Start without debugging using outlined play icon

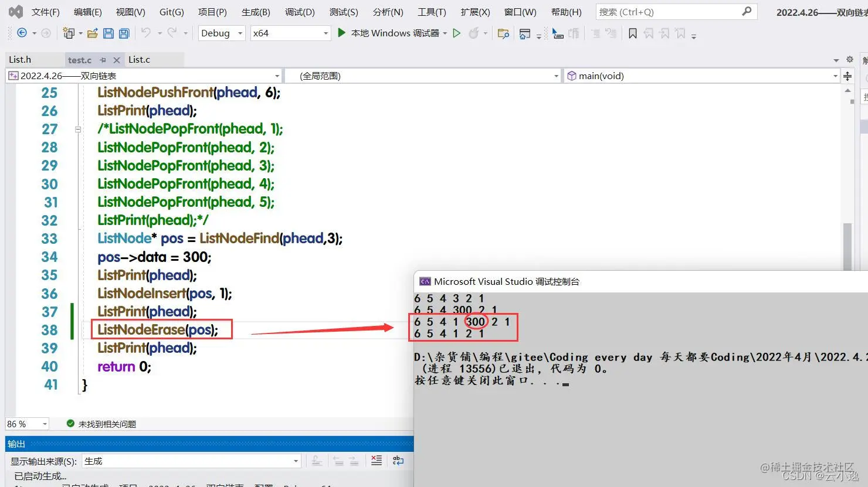[457, 33]
